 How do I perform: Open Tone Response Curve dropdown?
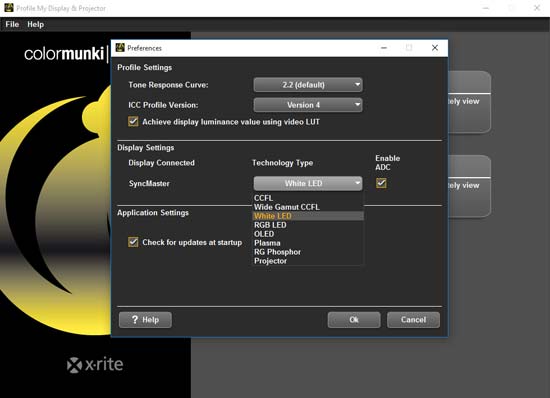308,85
